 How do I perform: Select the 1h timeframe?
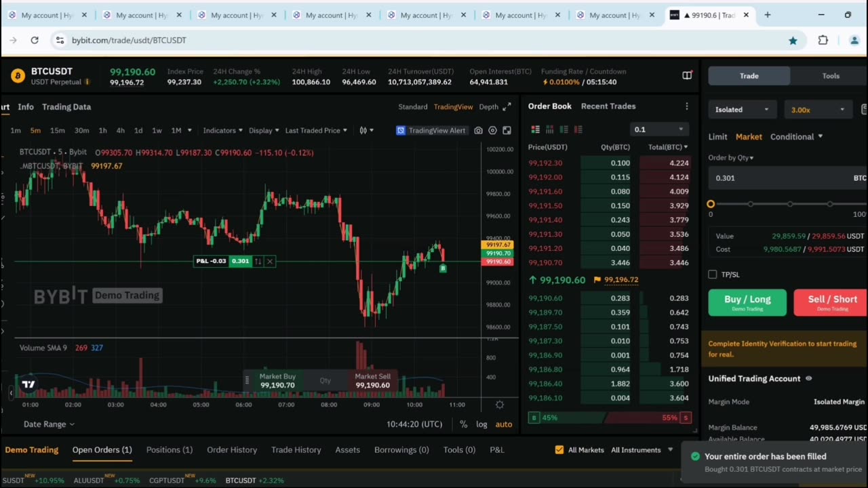(x=102, y=130)
